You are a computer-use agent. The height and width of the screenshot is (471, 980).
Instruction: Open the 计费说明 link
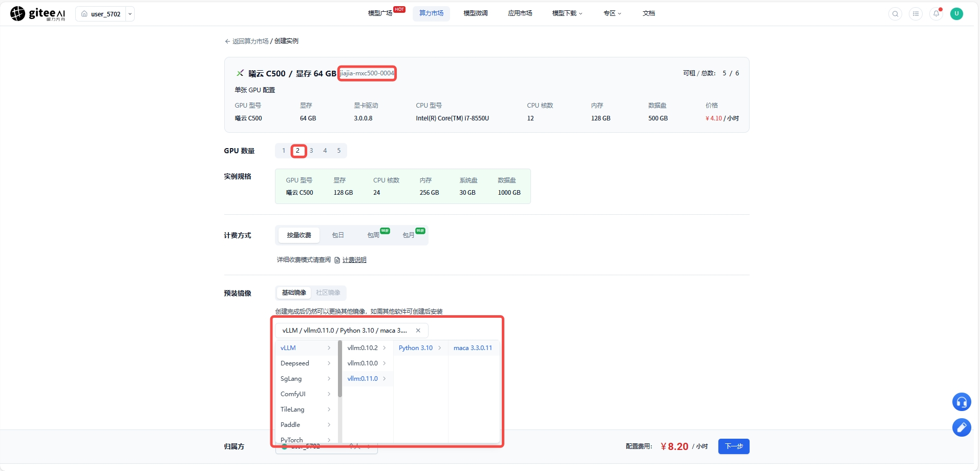click(354, 260)
